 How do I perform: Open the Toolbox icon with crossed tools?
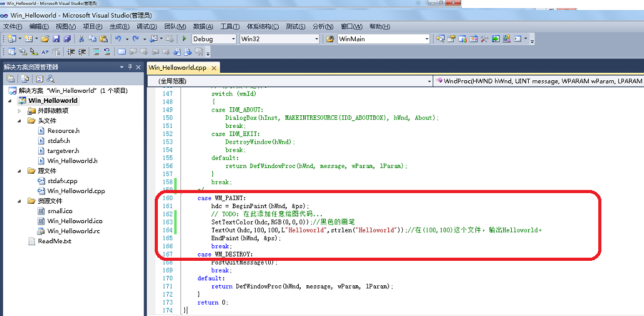coord(484,39)
